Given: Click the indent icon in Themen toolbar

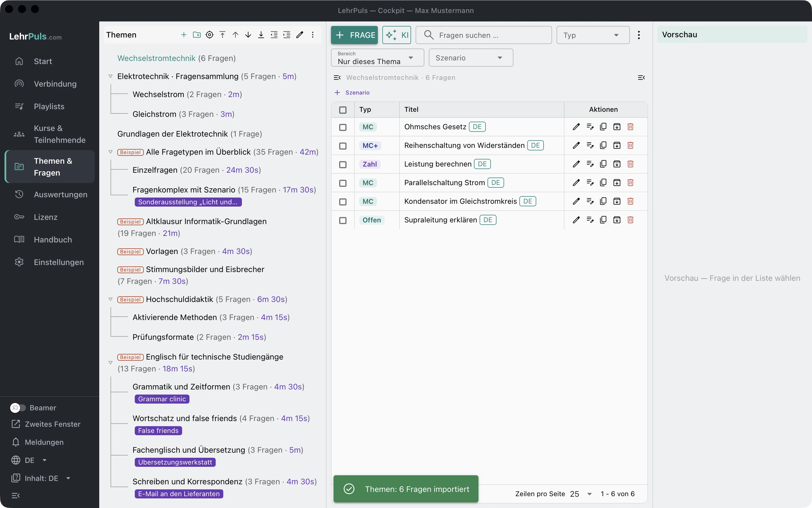Looking at the screenshot, I should click(x=287, y=35).
